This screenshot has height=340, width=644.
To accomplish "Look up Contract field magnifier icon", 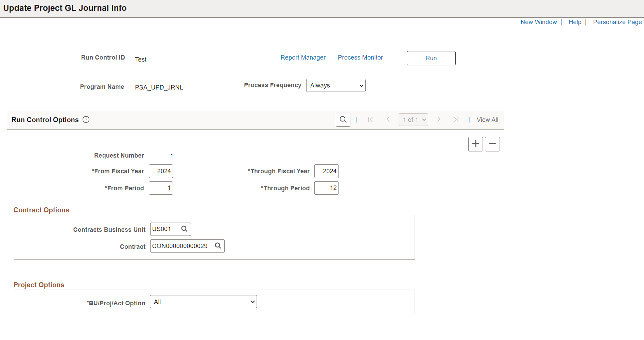I will point(218,246).
